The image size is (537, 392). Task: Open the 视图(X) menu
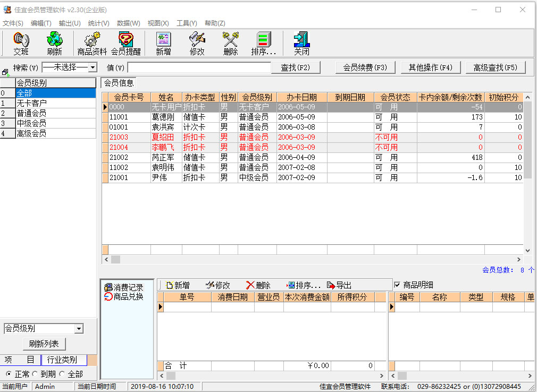pos(158,23)
